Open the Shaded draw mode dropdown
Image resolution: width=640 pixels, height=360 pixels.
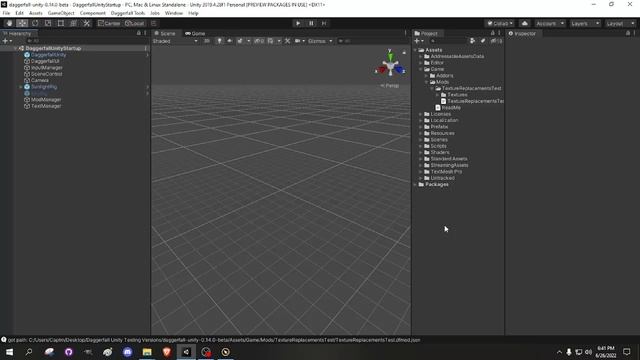point(175,41)
